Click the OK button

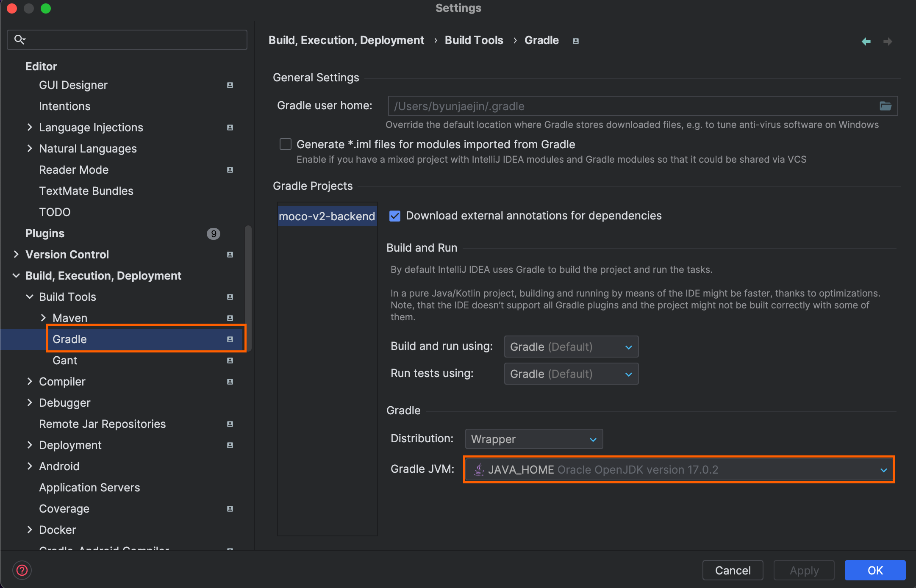(875, 570)
